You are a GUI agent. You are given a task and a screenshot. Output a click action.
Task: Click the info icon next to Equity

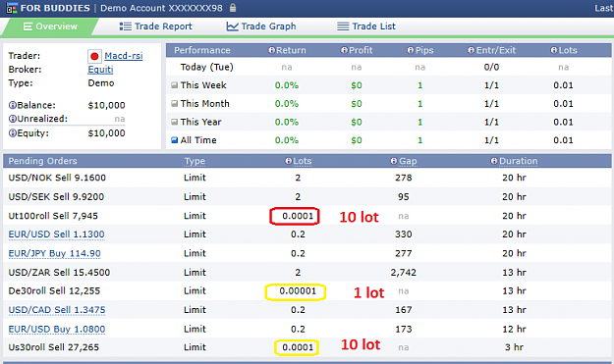13,133
